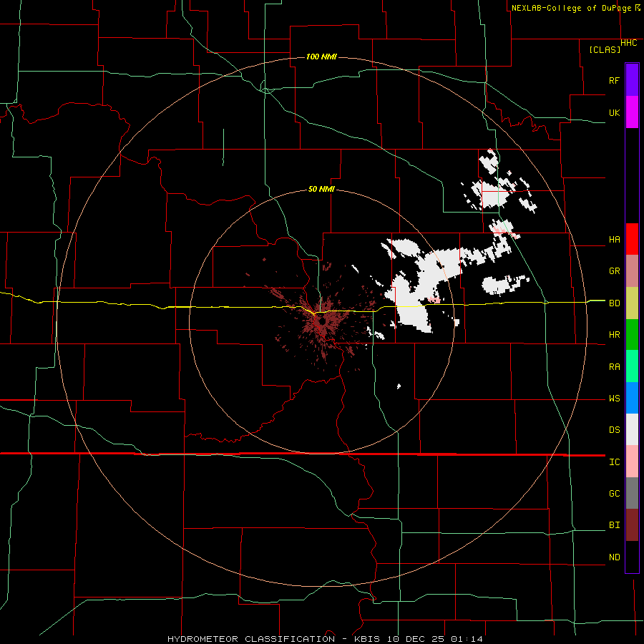Click the [CLAS] units label
The height and width of the screenshot is (644, 644).
(605, 49)
